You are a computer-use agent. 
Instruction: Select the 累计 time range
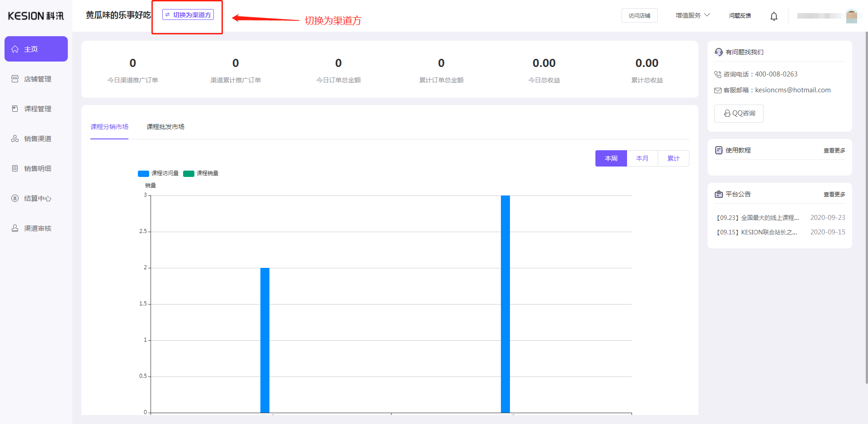(673, 158)
